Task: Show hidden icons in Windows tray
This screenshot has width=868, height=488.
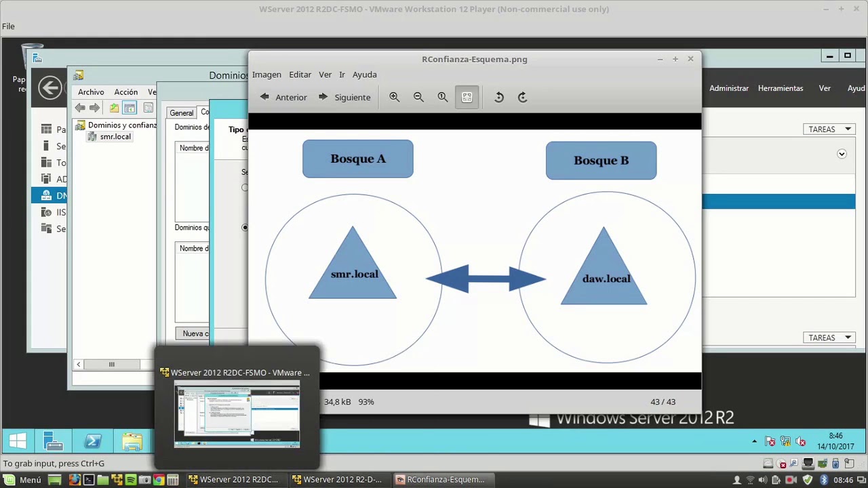Action: tap(754, 441)
